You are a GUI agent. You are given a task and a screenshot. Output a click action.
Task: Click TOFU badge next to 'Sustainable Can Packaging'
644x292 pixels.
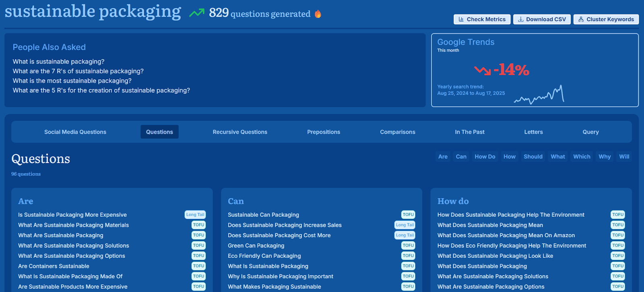pyautogui.click(x=408, y=215)
